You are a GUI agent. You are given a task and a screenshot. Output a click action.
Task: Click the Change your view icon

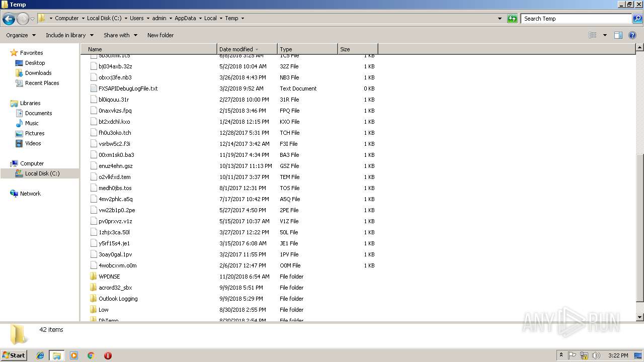pos(593,35)
